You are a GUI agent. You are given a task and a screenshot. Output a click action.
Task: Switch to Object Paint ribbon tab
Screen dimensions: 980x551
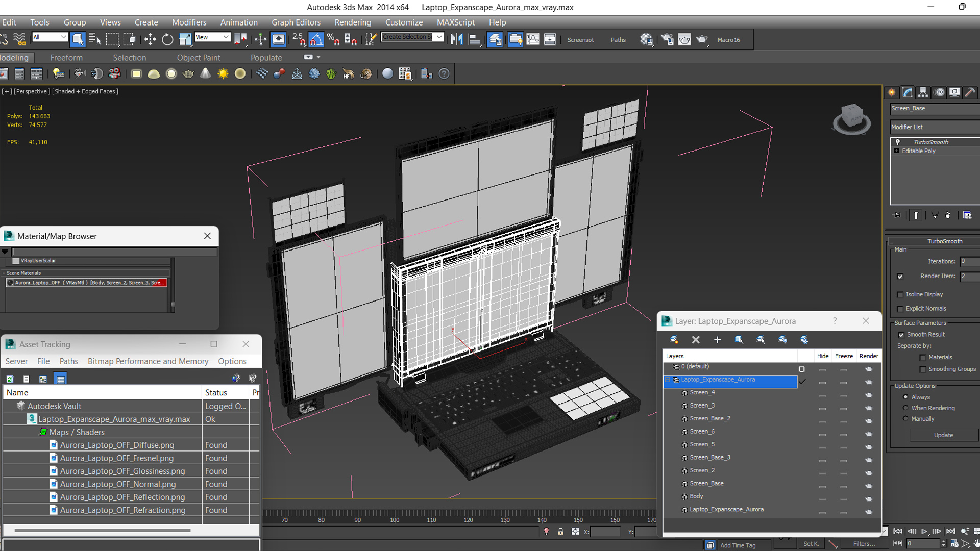[x=199, y=58]
